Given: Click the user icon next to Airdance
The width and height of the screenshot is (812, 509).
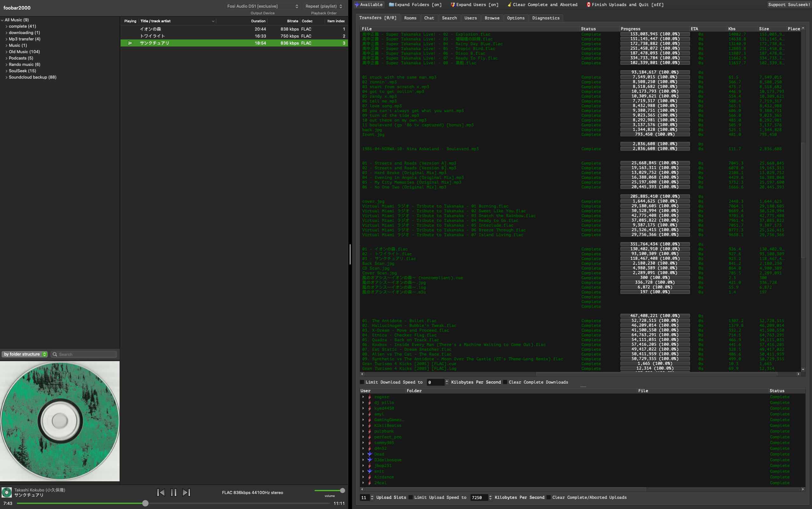Looking at the screenshot, I should tap(370, 477).
